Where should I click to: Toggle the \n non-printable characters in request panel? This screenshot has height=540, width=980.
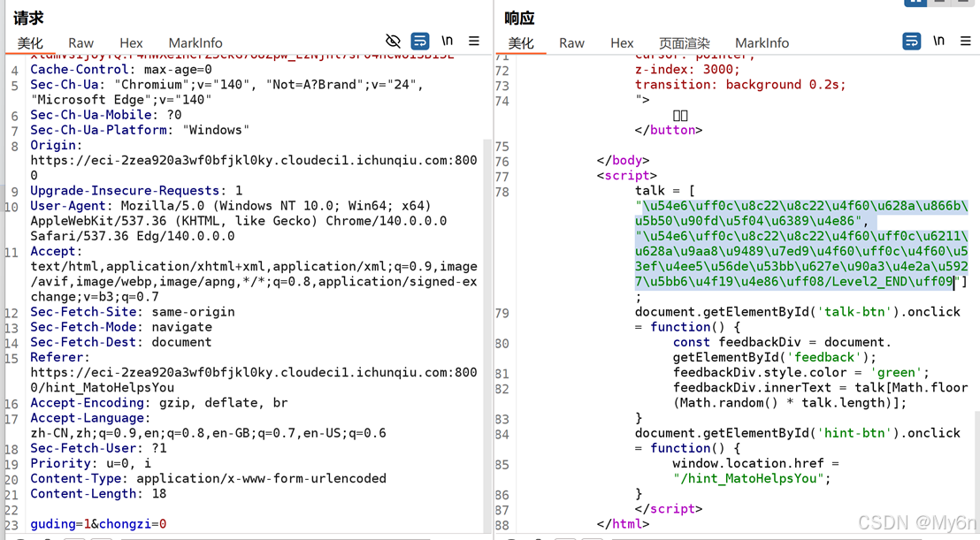pyautogui.click(x=448, y=42)
